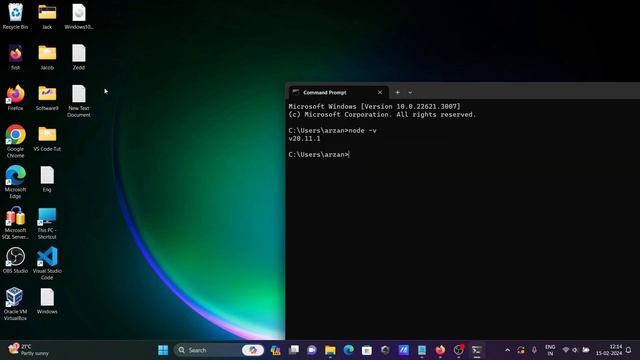Open the Windows Start menu
Viewport: 640px width, 360px height.
[163, 350]
